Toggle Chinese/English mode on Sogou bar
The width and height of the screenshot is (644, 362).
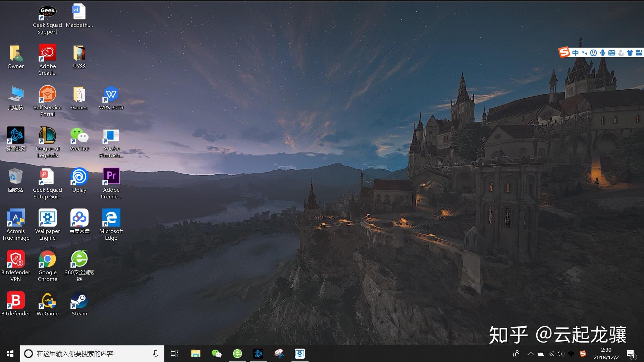576,53
